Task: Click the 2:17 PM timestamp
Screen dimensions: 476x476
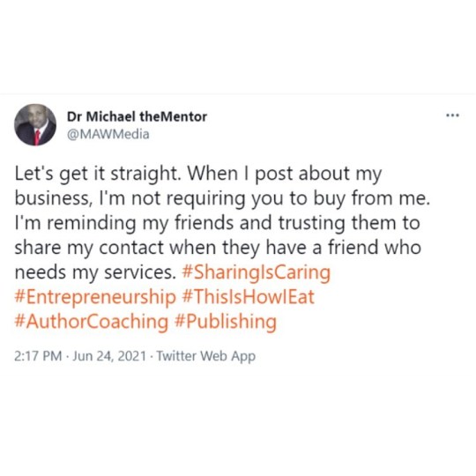Action: (x=38, y=356)
